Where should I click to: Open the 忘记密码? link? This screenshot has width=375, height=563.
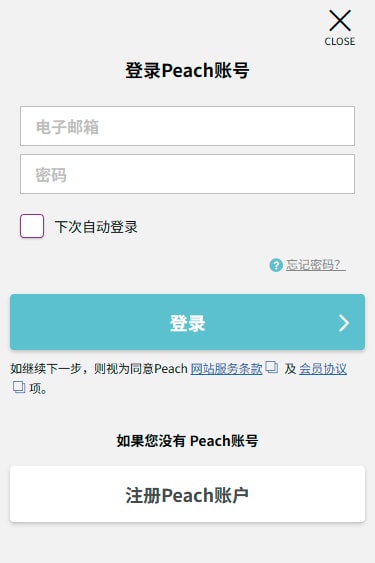click(315, 265)
